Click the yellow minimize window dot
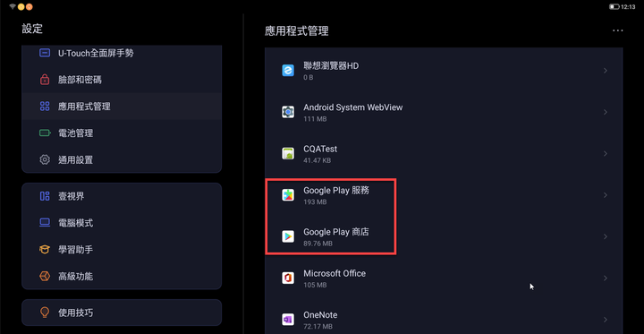The width and height of the screenshot is (644, 334). pyautogui.click(x=21, y=6)
